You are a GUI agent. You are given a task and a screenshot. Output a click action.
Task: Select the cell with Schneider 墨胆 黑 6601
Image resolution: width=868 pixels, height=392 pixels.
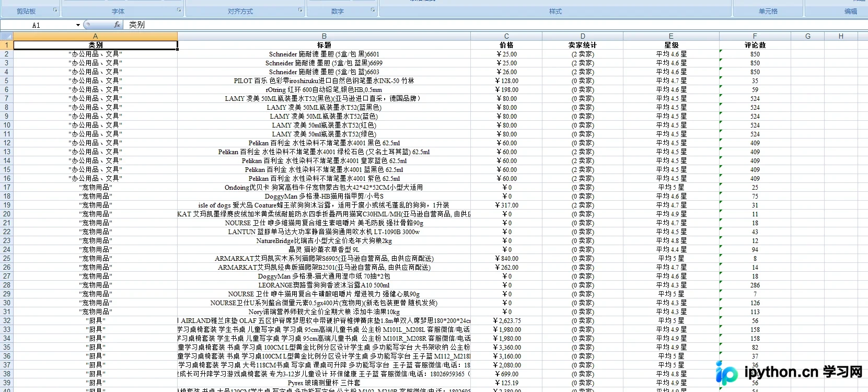324,54
